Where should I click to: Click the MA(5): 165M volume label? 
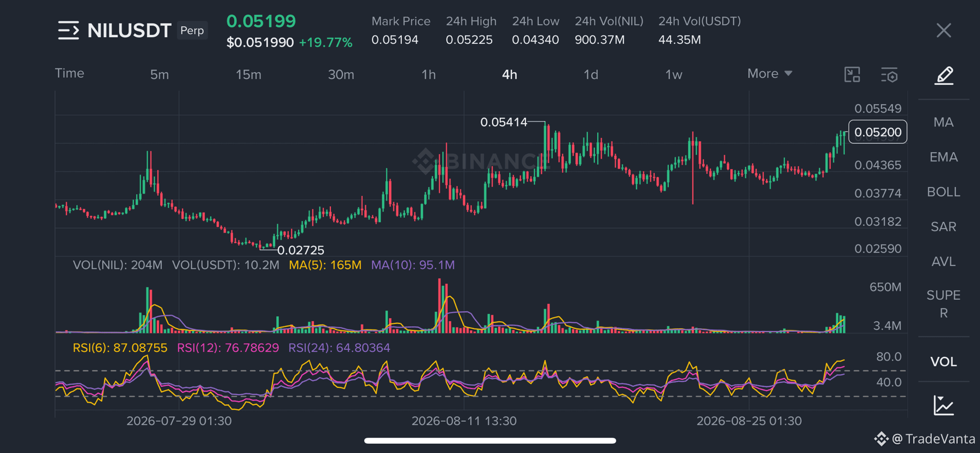coord(325,265)
